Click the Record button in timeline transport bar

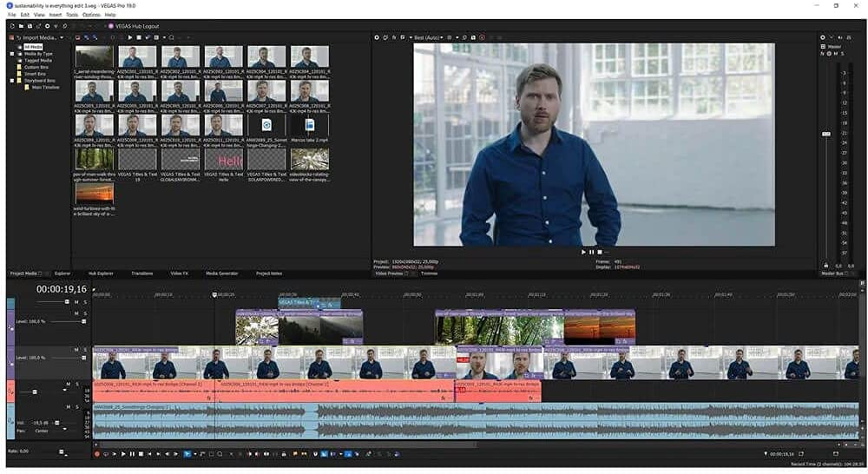[x=97, y=454]
